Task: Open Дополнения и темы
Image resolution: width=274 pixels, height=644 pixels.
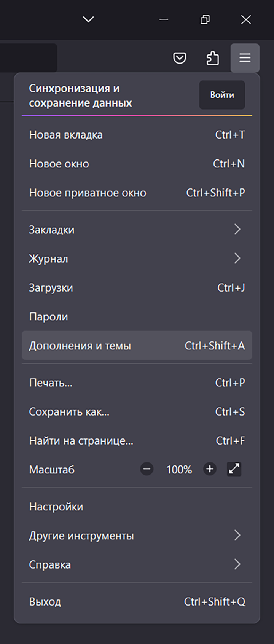Action: click(137, 346)
